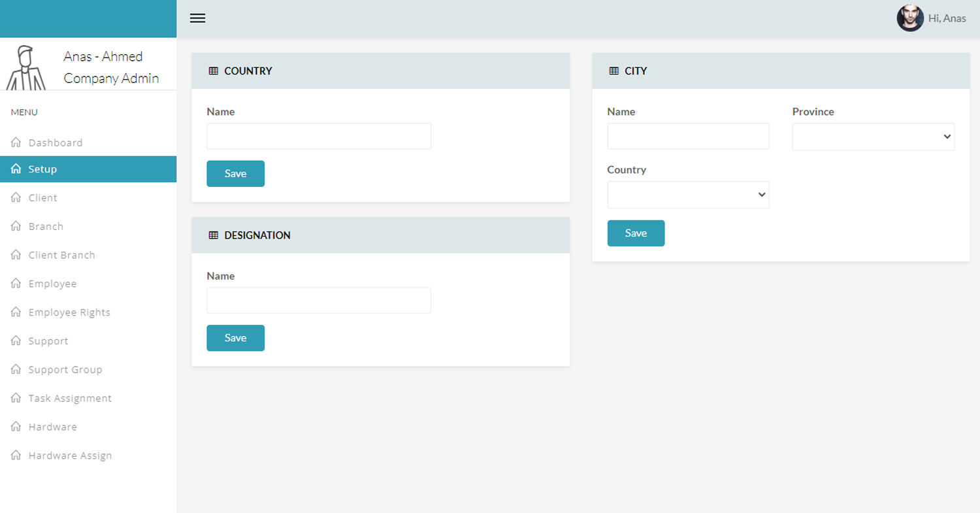Open the Branch page from sidebar
The width and height of the screenshot is (980, 513).
click(x=46, y=226)
